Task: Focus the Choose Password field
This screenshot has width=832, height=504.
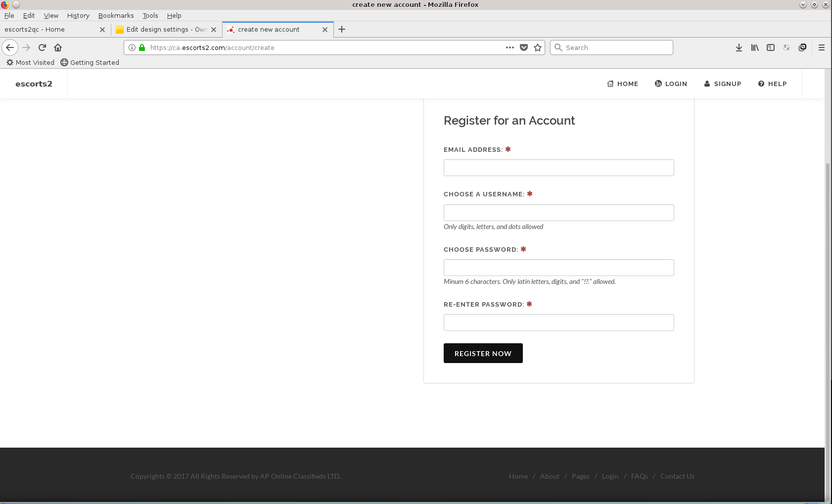Action: (558, 268)
